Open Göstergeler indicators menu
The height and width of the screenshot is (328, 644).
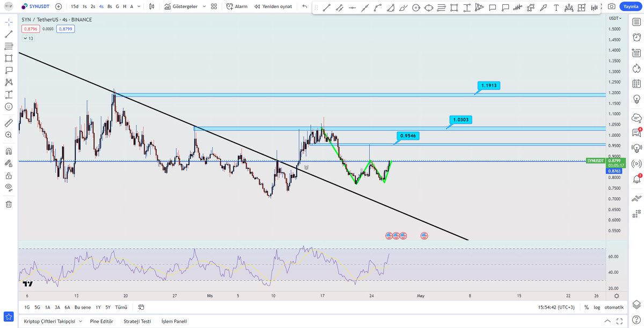point(181,6)
